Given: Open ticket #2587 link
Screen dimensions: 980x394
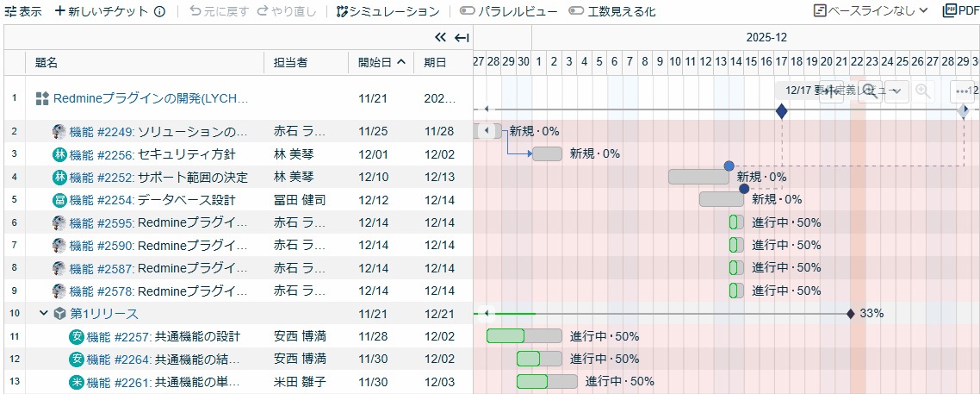Looking at the screenshot, I should pos(158,268).
